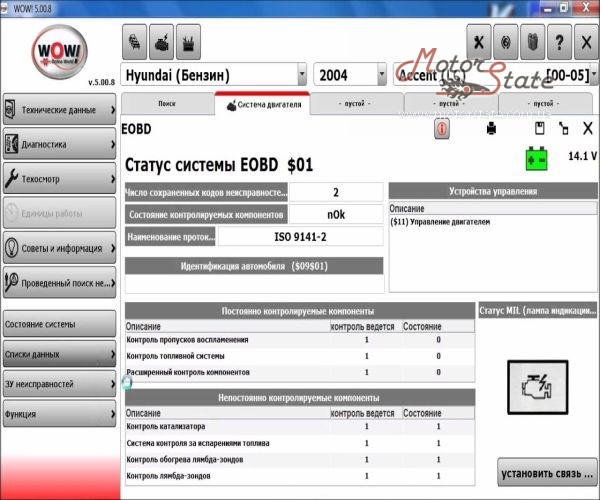Open the tools wrench settings icon
Viewport: 600px width, 500px height.
coord(479,42)
